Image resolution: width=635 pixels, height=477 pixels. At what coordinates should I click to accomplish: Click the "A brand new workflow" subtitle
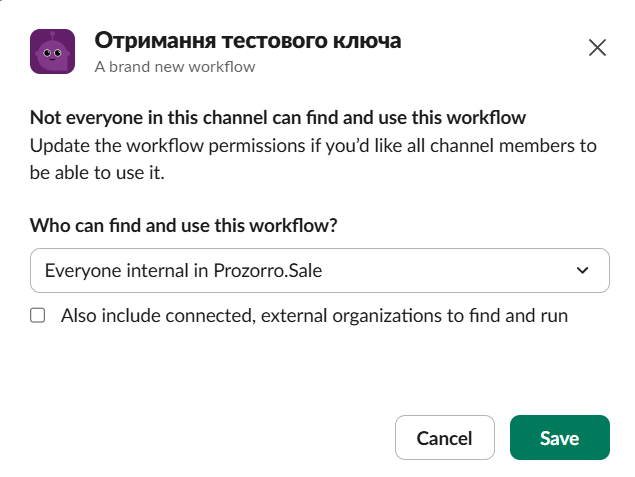coord(175,67)
